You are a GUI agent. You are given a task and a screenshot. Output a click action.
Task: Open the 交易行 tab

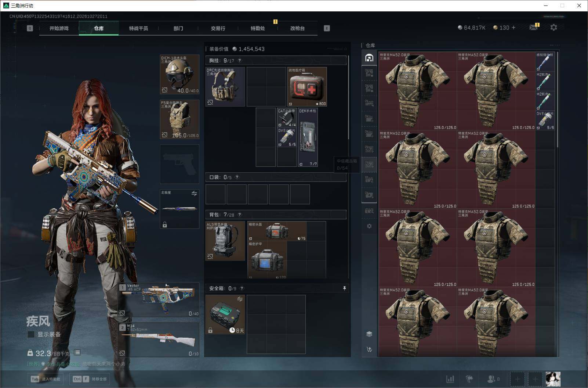tap(218, 28)
